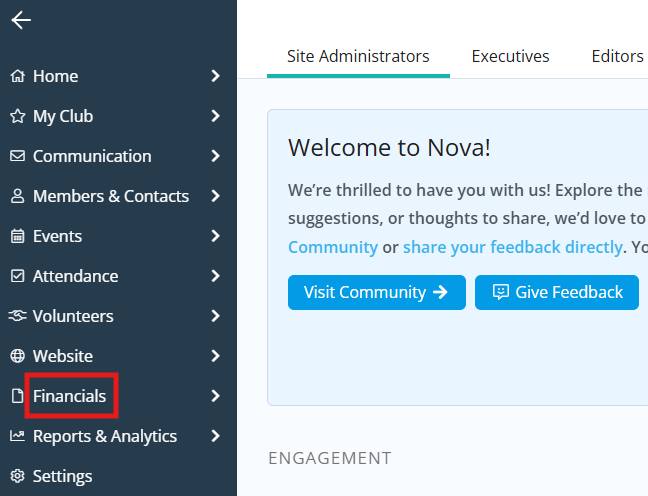Switch to the Site Administrators tab
The width and height of the screenshot is (648, 496).
point(358,56)
